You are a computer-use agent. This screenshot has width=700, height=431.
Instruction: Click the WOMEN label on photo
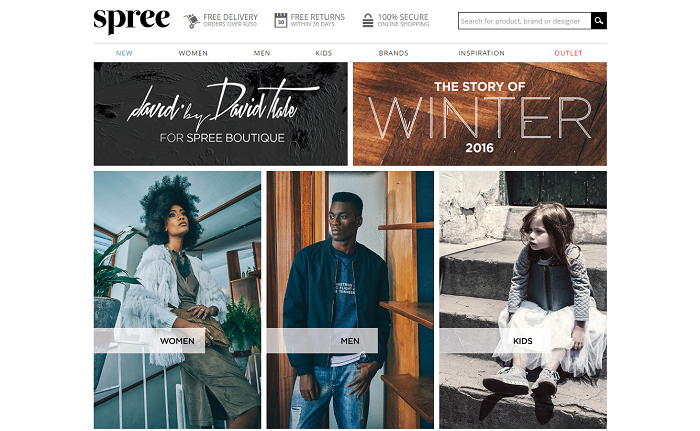point(177,341)
